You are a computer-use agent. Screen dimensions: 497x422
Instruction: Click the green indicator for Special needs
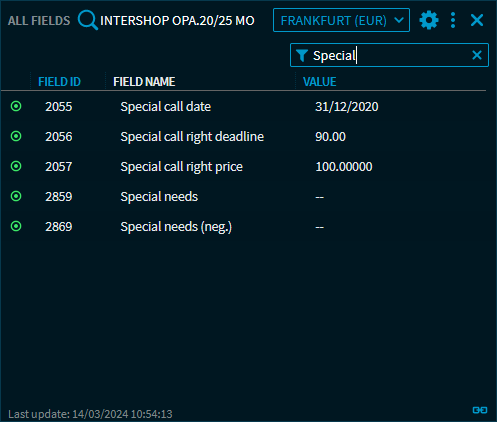[x=16, y=196]
